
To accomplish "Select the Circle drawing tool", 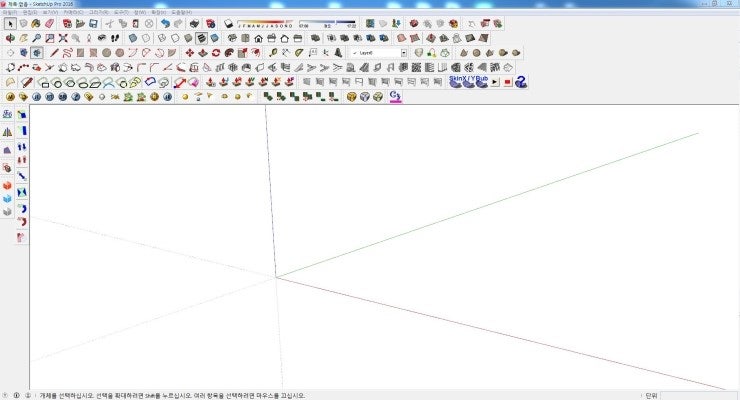I will tap(107, 53).
